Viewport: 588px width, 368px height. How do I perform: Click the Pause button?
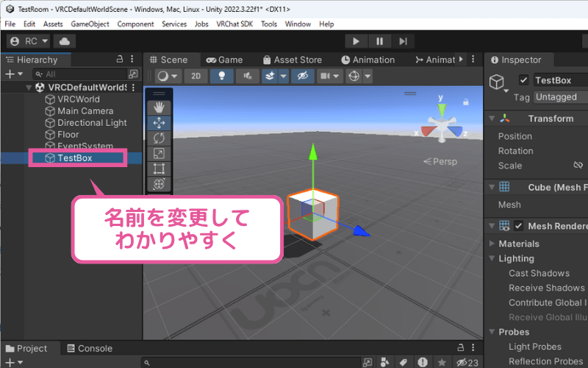[x=379, y=41]
